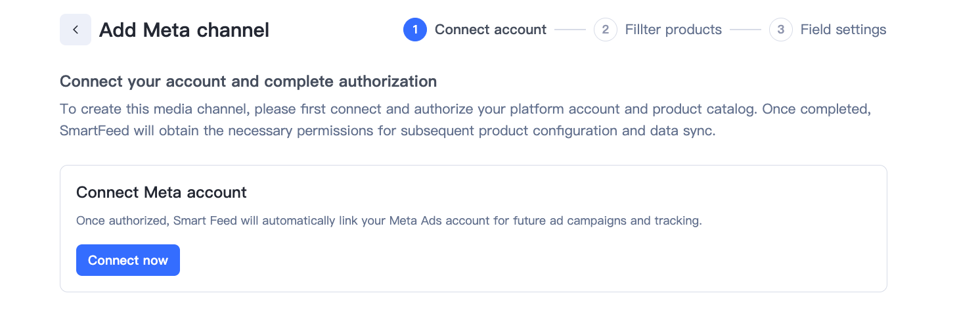Select the Connect account step label
The height and width of the screenshot is (335, 980).
click(490, 30)
